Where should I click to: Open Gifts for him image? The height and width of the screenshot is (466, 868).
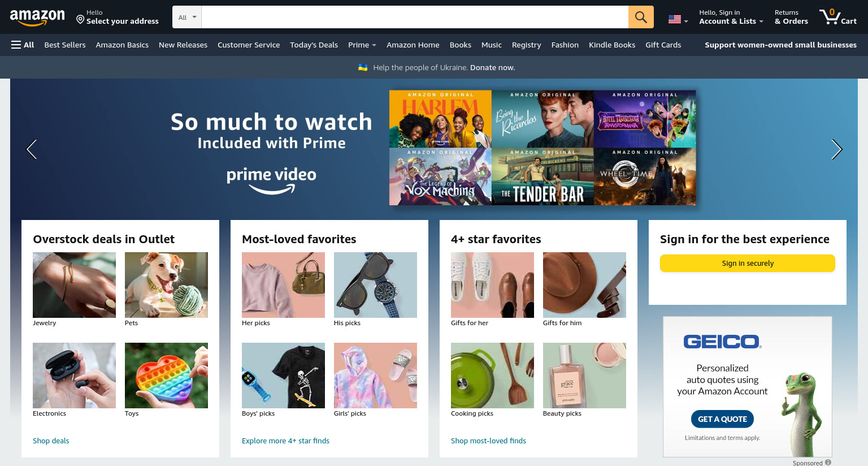[x=584, y=285]
